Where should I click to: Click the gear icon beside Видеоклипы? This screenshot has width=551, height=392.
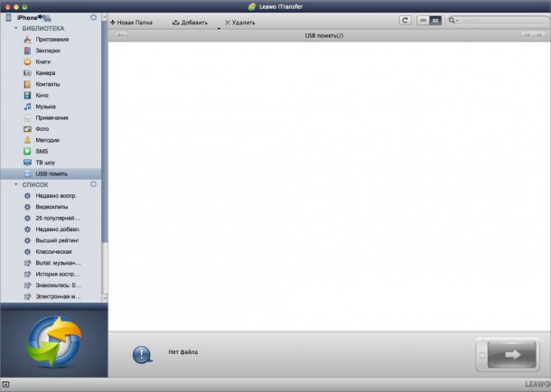pyautogui.click(x=27, y=207)
